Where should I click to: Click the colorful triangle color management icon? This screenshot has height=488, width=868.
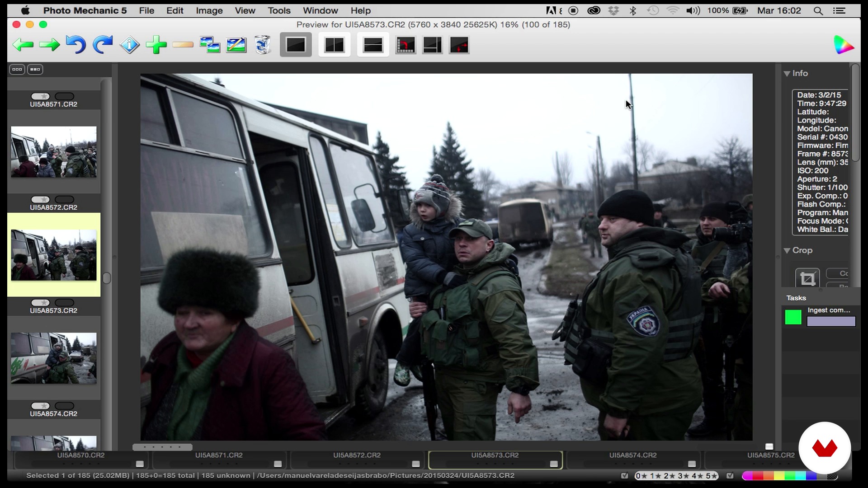[x=844, y=45]
